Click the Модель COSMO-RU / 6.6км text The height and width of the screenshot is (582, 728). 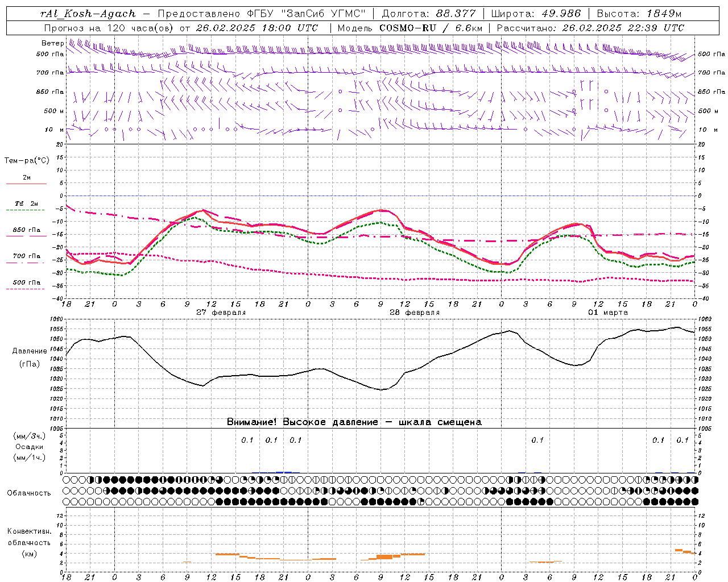click(410, 28)
